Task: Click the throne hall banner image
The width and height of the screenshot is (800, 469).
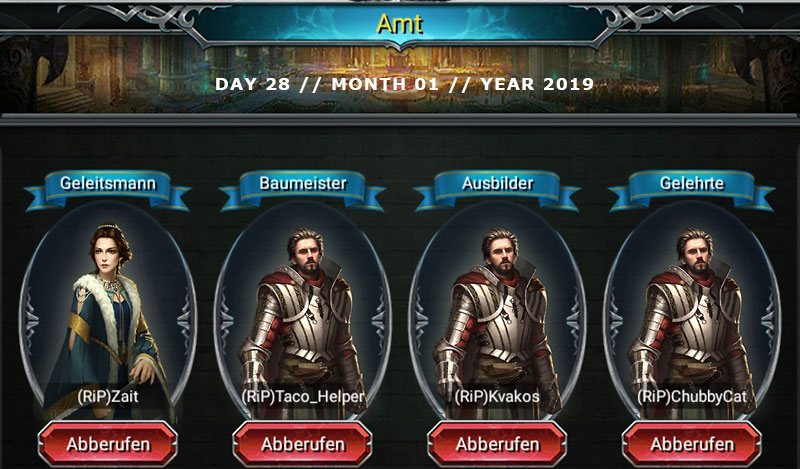Action: [x=400, y=74]
